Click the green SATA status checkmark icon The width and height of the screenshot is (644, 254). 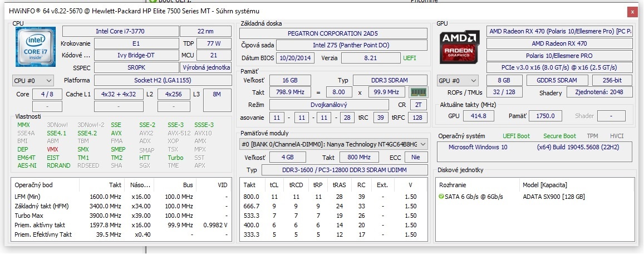pos(441,197)
